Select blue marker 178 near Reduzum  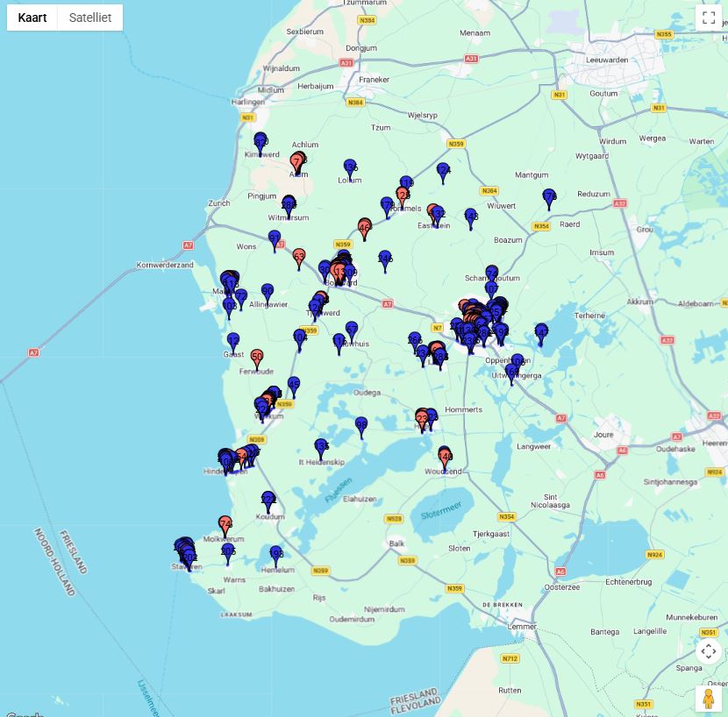pos(549,197)
